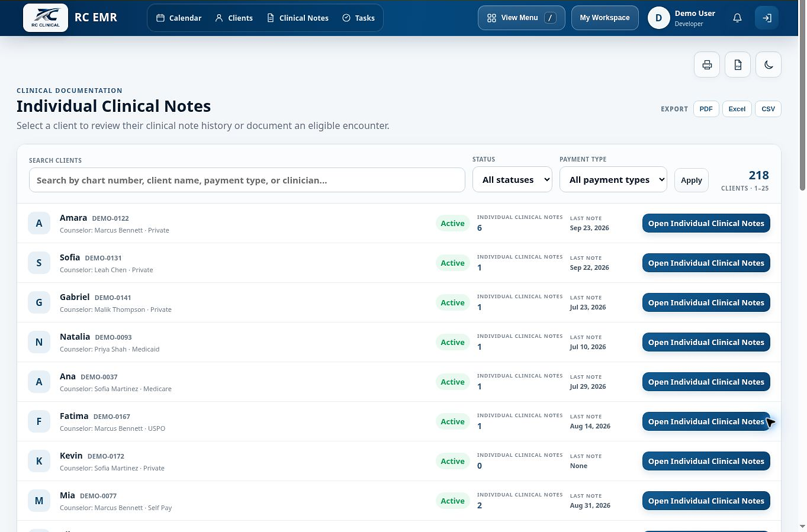Click the Demo User avatar circle
The height and width of the screenshot is (532, 807).
[658, 18]
